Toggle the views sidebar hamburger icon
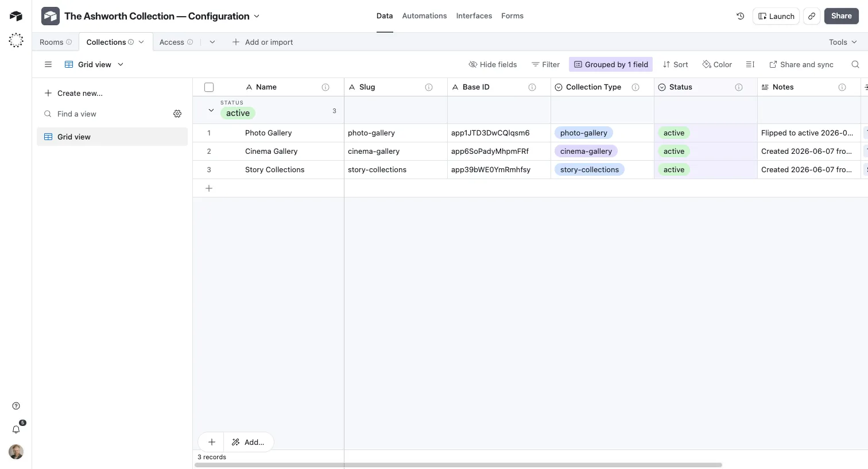868x469 pixels. 48,64
